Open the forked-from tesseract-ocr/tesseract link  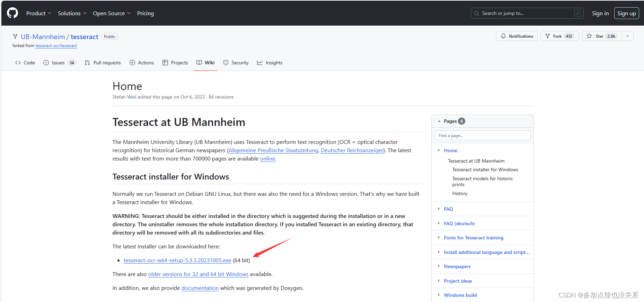[x=56, y=46]
